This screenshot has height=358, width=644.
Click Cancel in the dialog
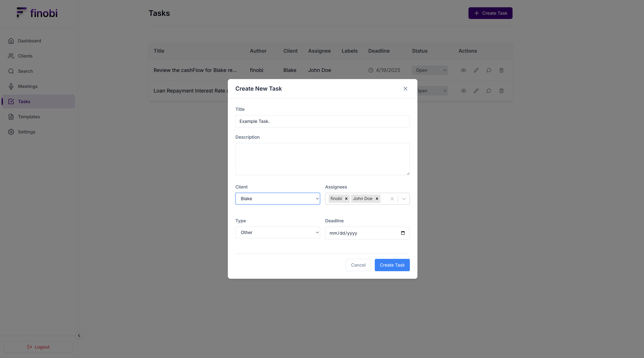pos(358,265)
